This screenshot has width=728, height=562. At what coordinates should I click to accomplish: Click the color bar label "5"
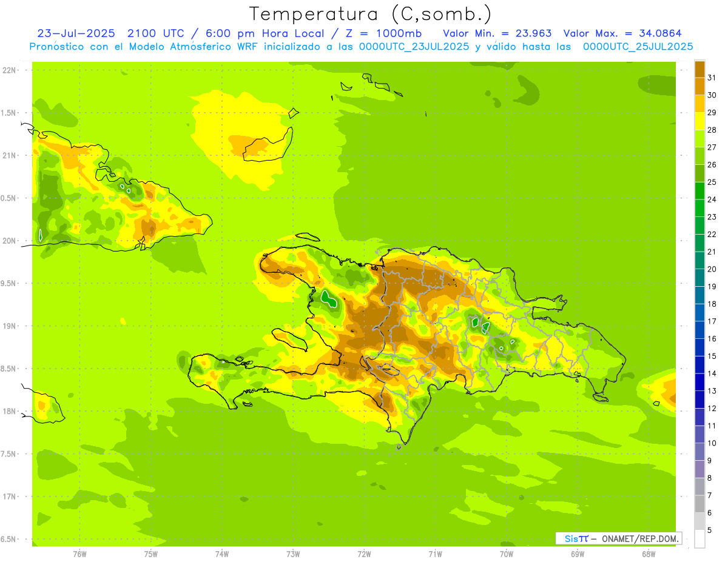coord(710,530)
